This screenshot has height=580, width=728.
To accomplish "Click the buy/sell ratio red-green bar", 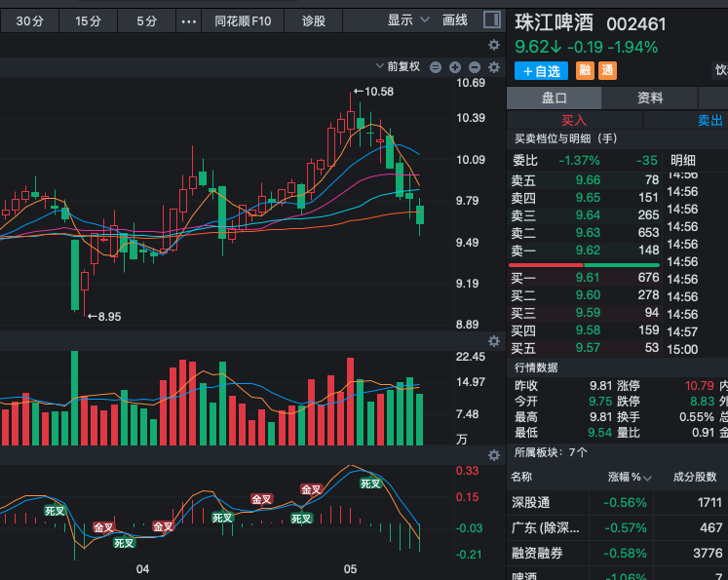I will coord(584,265).
